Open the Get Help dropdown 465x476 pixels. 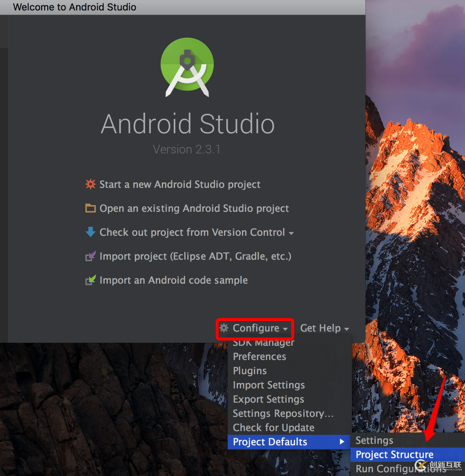325,329
